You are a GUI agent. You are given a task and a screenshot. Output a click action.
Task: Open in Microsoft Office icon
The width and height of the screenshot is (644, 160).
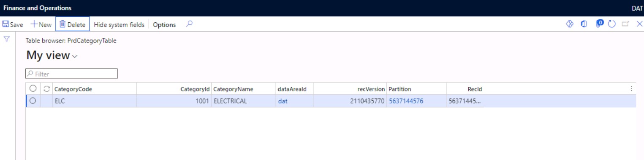584,24
